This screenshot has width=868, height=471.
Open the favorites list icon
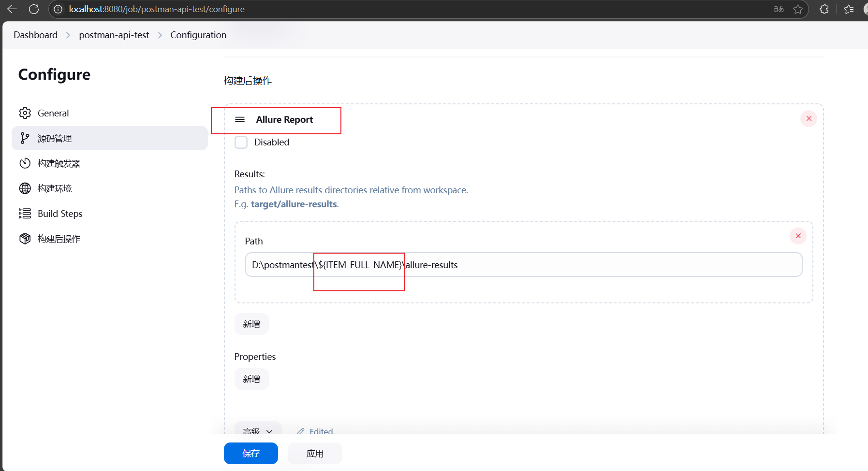click(x=849, y=9)
